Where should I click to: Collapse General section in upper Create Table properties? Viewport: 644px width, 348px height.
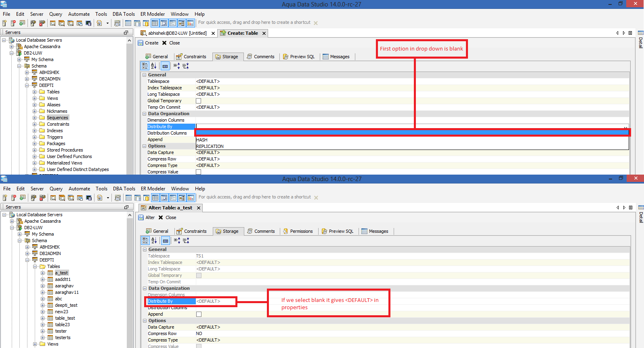point(144,75)
